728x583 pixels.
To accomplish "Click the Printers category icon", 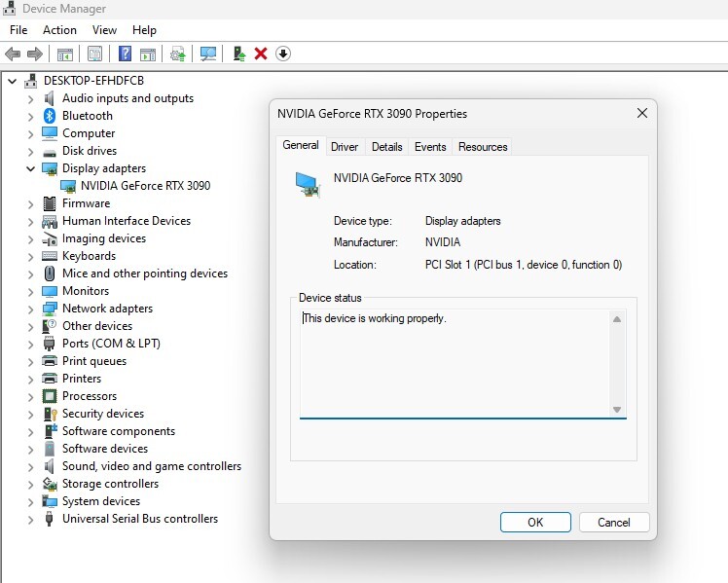I will coord(50,379).
